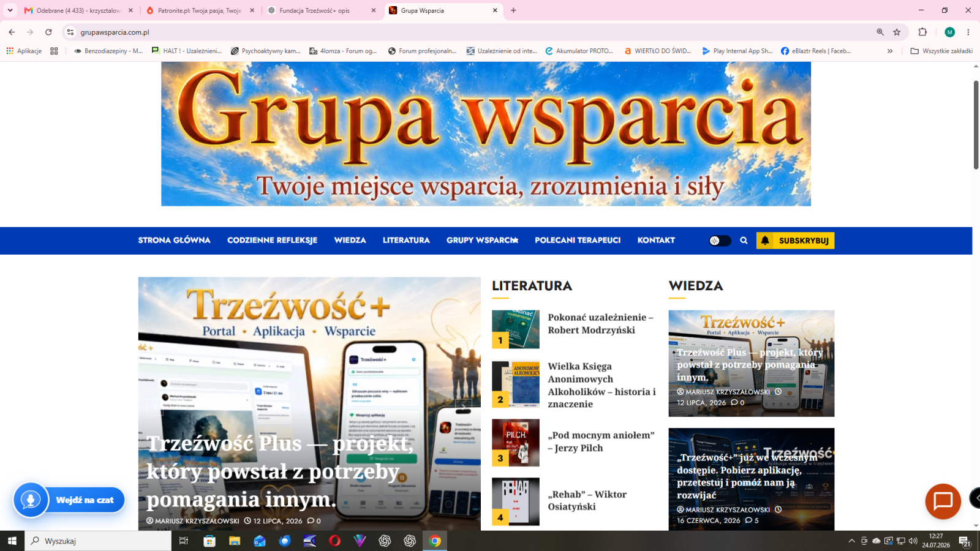Open the Wszystkie zakładki bookmarks folder

tap(941, 51)
